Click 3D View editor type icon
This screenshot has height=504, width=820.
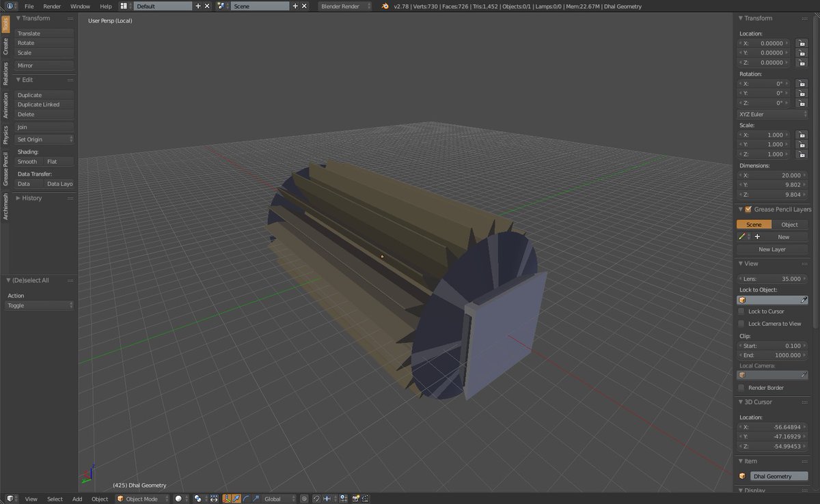point(10,499)
